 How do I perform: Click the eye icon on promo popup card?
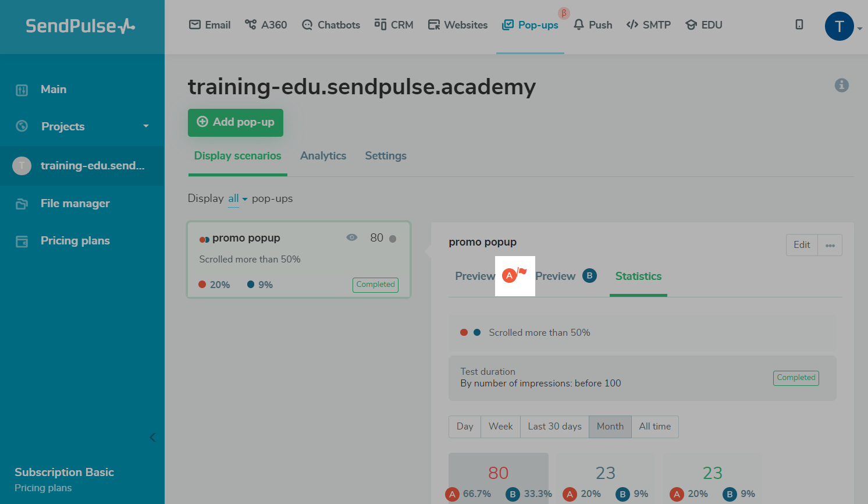pos(351,237)
